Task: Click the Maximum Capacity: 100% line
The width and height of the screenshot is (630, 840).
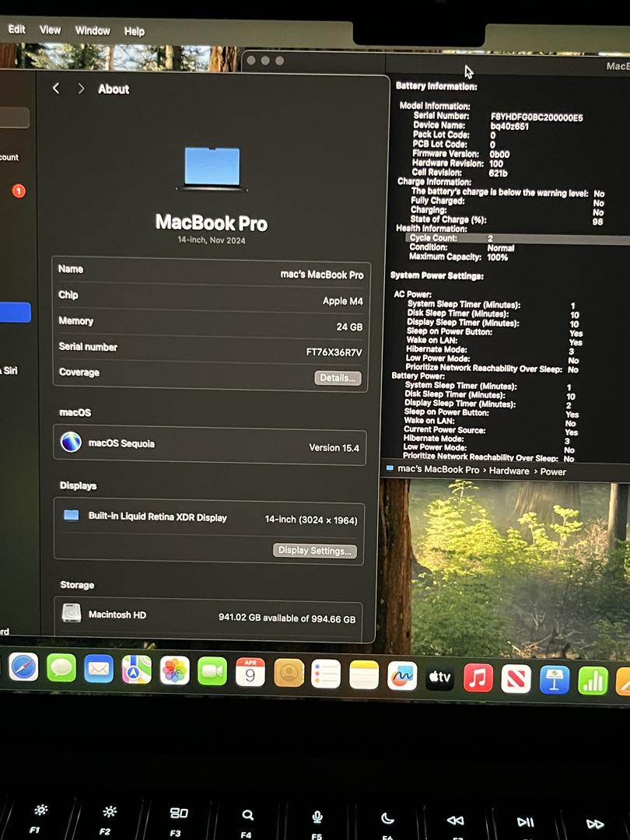Action: [459, 257]
